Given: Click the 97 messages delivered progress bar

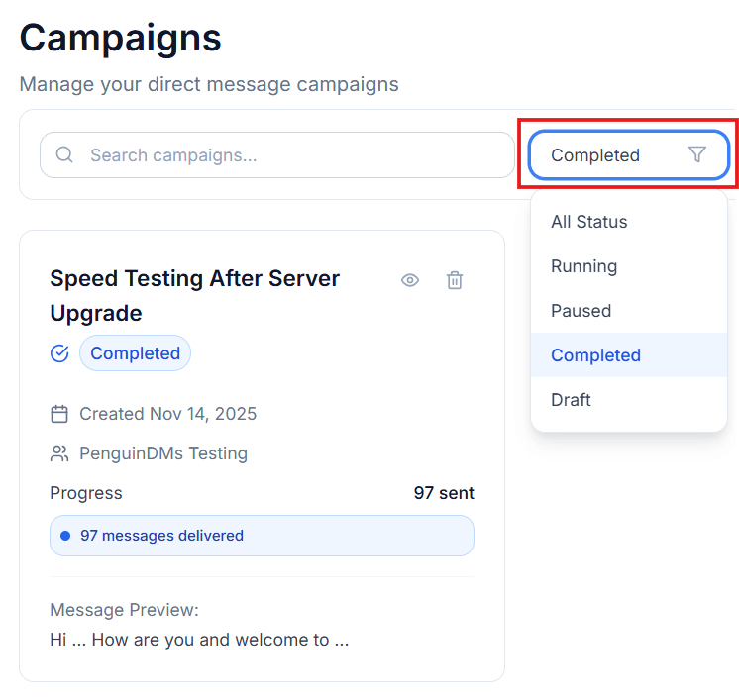Looking at the screenshot, I should click(262, 536).
